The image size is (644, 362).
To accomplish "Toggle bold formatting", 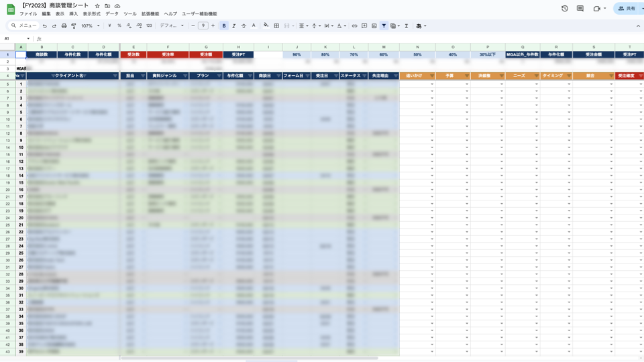I will tap(224, 26).
